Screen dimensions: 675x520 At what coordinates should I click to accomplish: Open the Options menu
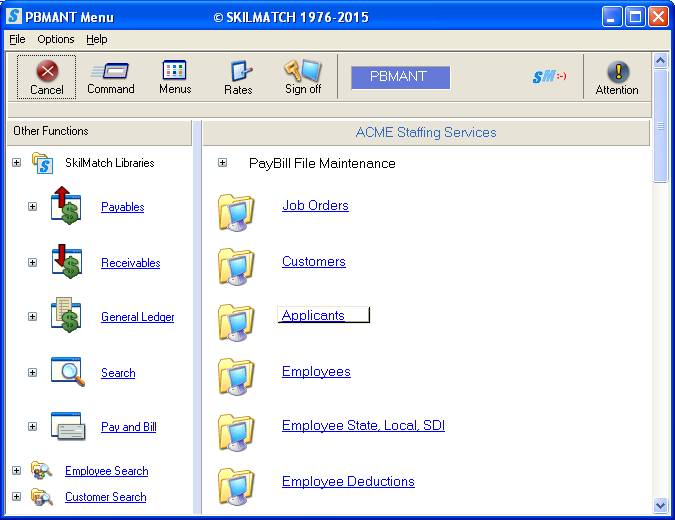pos(56,39)
